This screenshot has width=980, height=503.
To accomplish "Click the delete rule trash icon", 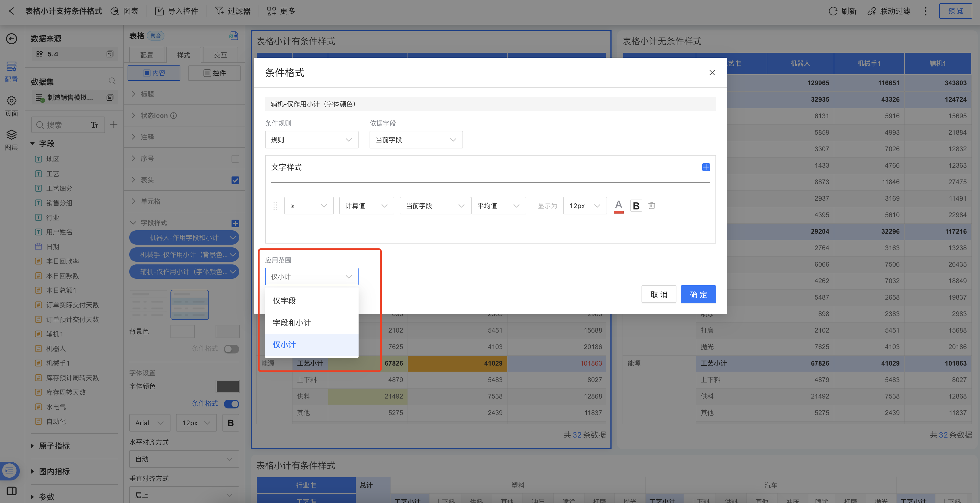I will [x=651, y=206].
